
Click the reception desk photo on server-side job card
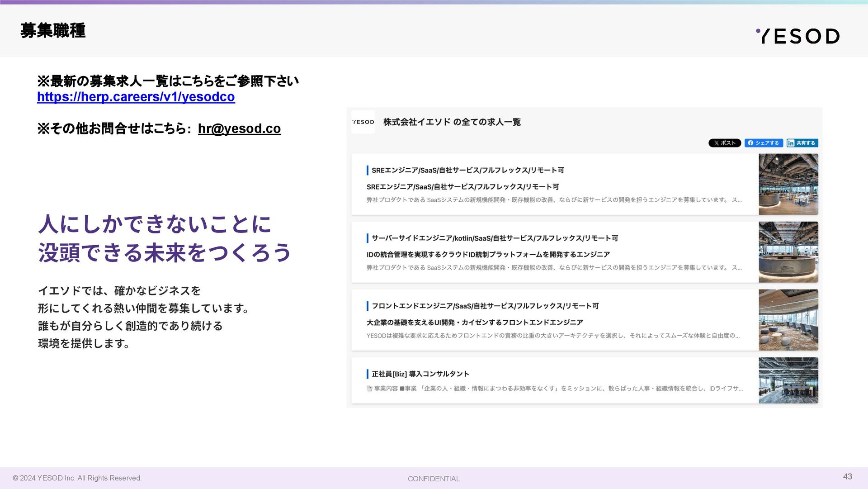tap(788, 252)
